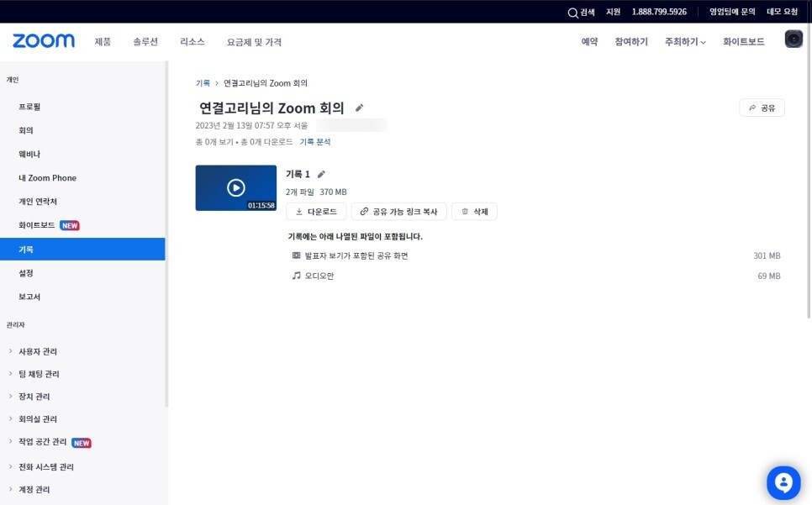Open the 요금제 및 가격 menu
The height and width of the screenshot is (505, 812).
[254, 42]
